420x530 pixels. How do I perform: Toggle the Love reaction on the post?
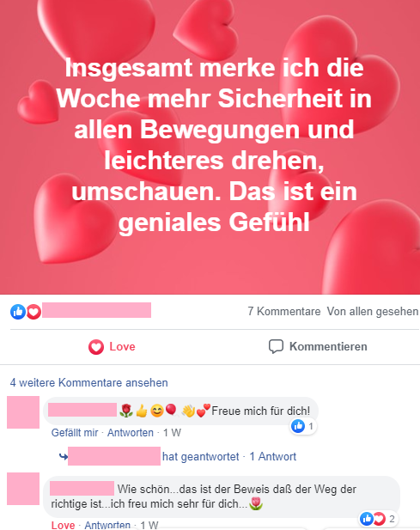pyautogui.click(x=112, y=346)
